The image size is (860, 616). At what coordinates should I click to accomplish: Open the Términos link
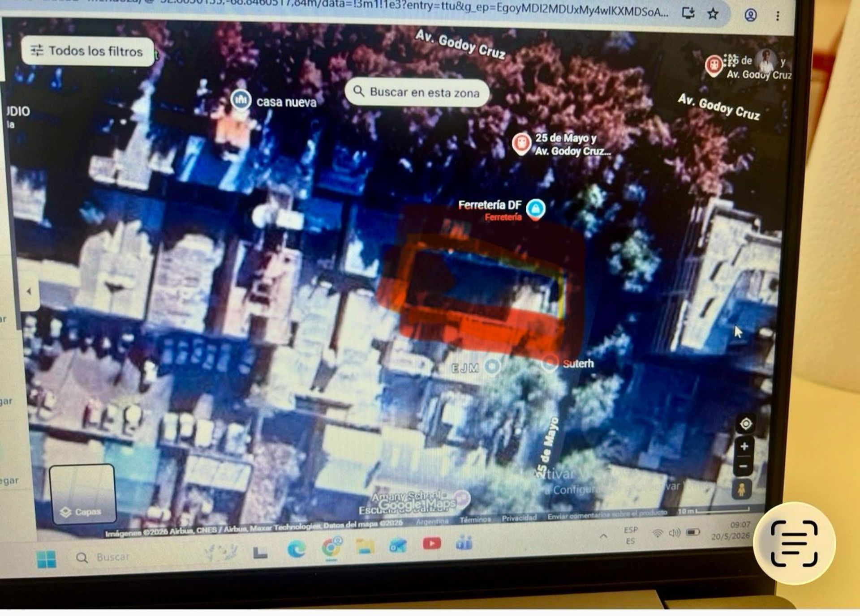[475, 519]
